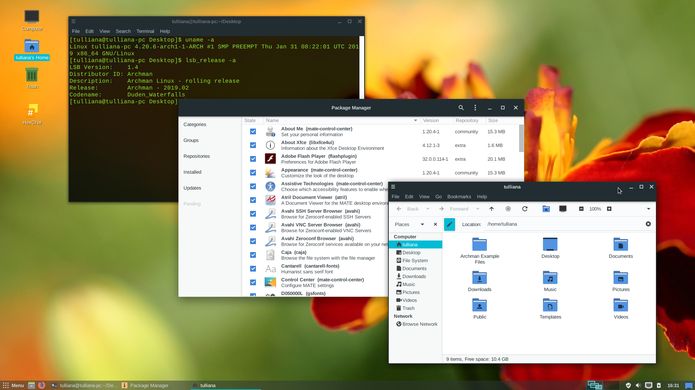Open the Package Manager three-dot options menu

click(475, 108)
